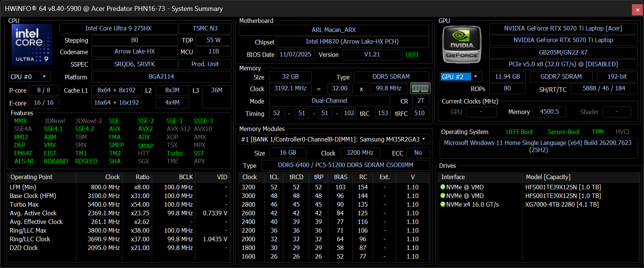Click the GPU memory clock 4500.5 field

click(x=549, y=112)
